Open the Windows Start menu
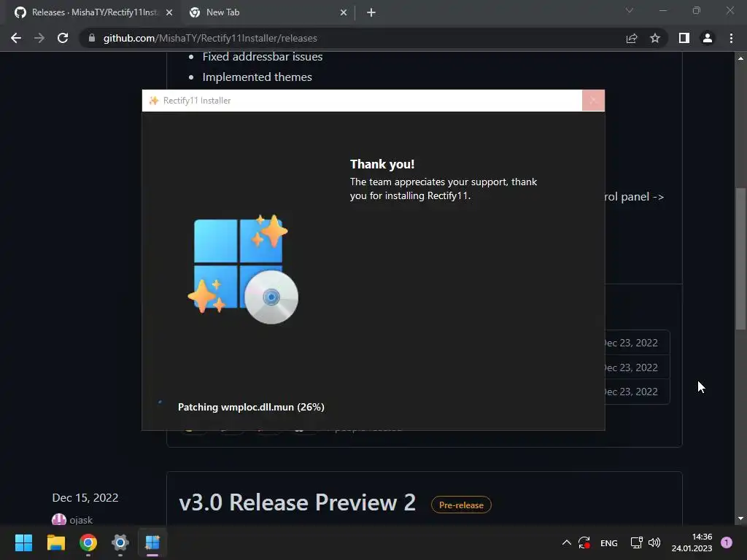 click(23, 542)
